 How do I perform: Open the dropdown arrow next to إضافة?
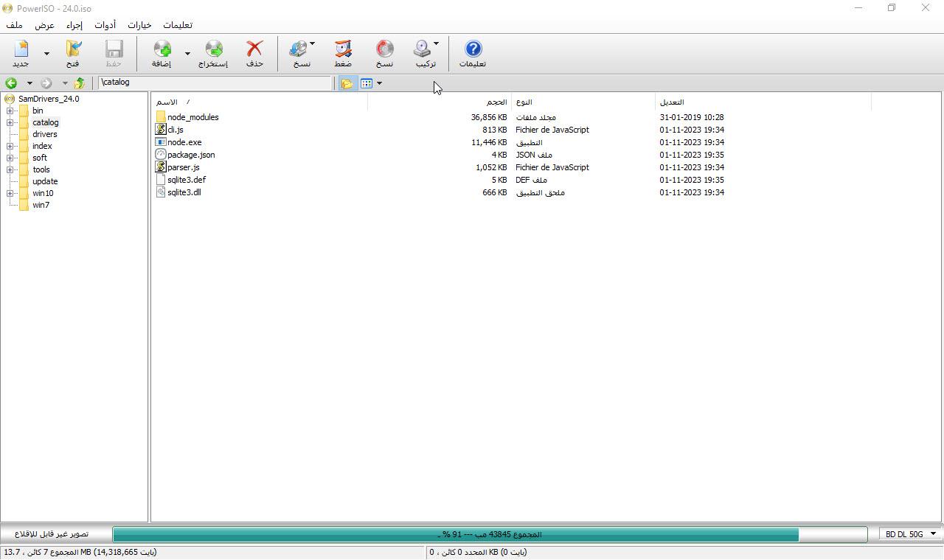click(x=187, y=53)
